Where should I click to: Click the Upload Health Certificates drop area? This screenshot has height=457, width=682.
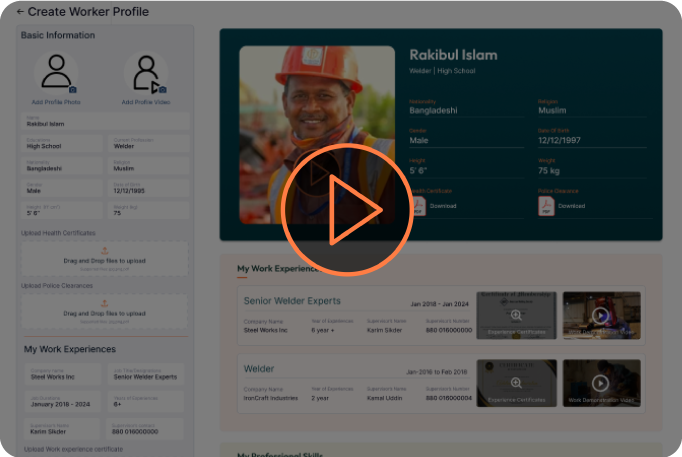point(105,259)
